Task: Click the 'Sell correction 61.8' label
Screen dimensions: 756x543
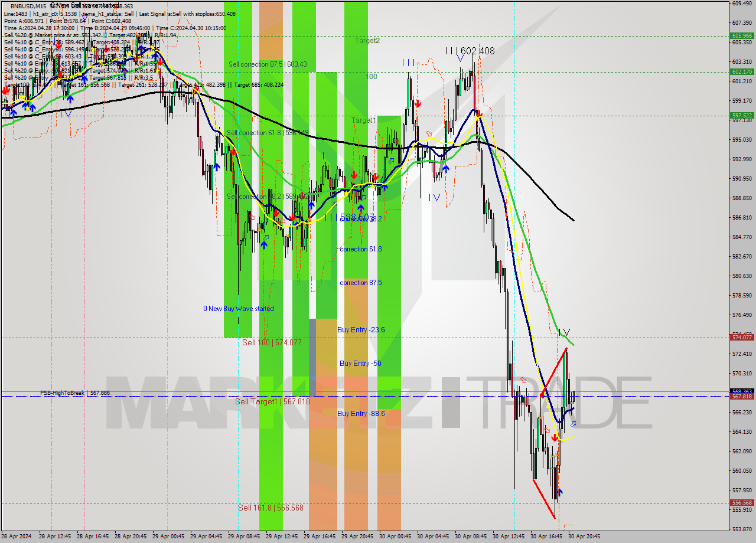Action: click(267, 133)
